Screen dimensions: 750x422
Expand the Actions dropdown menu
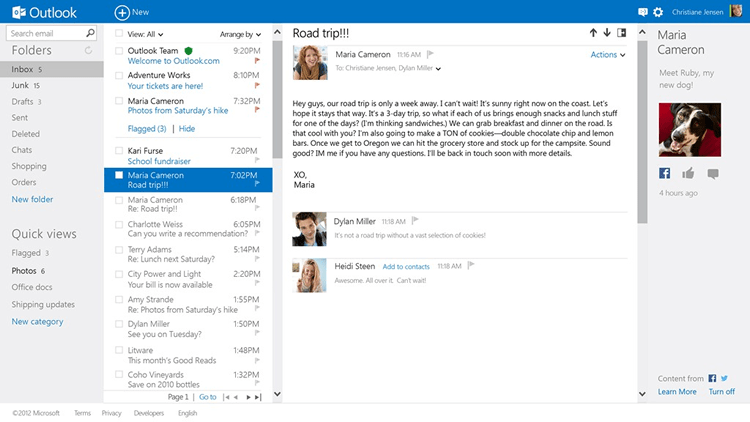tap(608, 55)
